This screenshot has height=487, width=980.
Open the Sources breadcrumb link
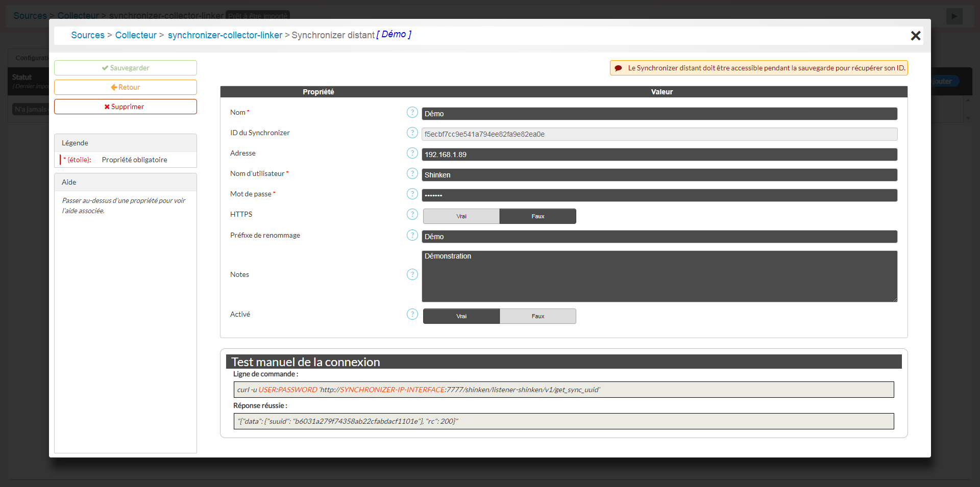(x=88, y=35)
